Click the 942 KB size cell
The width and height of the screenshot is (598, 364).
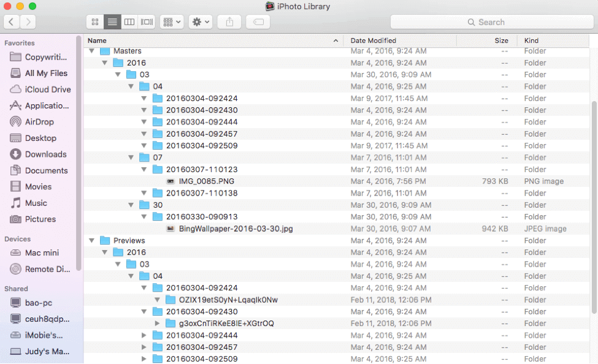click(x=494, y=229)
